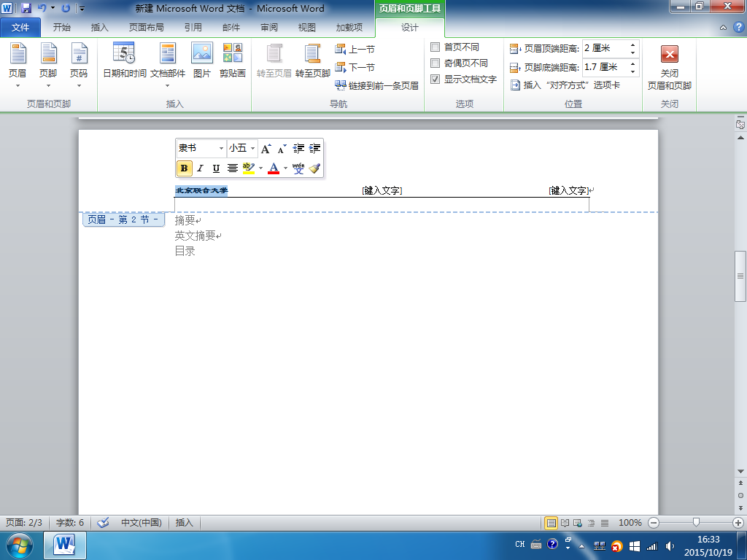Viewport: 747px width, 560px height.
Task: Expand font color dropdown arrow
Action: point(285,168)
